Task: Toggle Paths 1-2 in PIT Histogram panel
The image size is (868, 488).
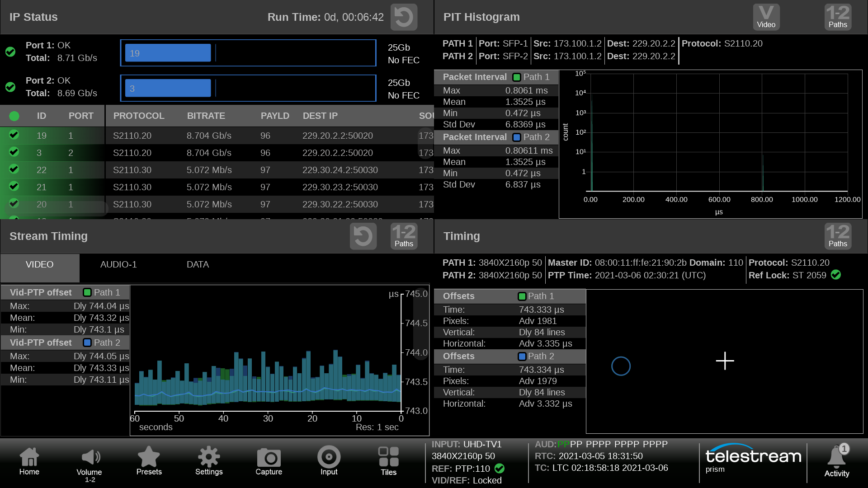Action: (x=838, y=17)
